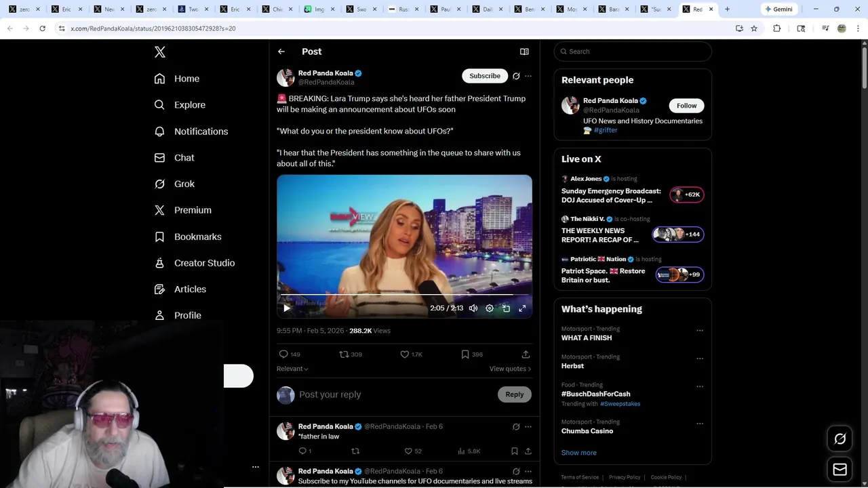
Task: Subscribe to Red Panda Koala
Action: pos(485,76)
